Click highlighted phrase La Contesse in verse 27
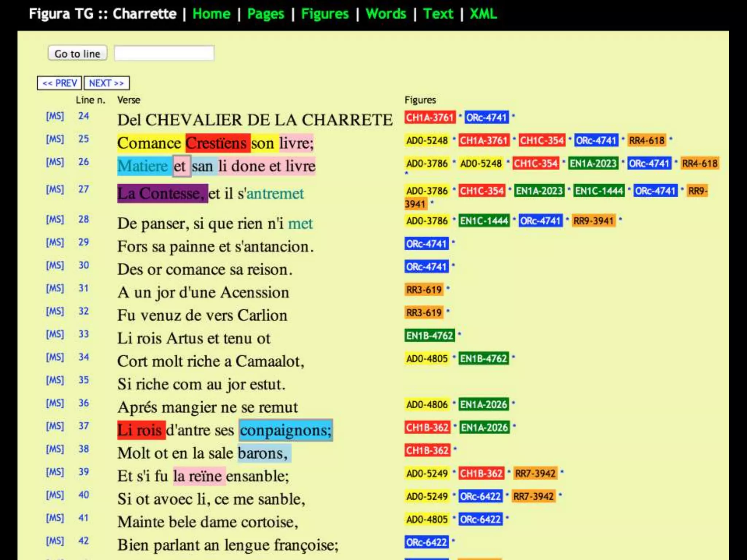Viewport: 747px width, 560px height. click(x=162, y=193)
